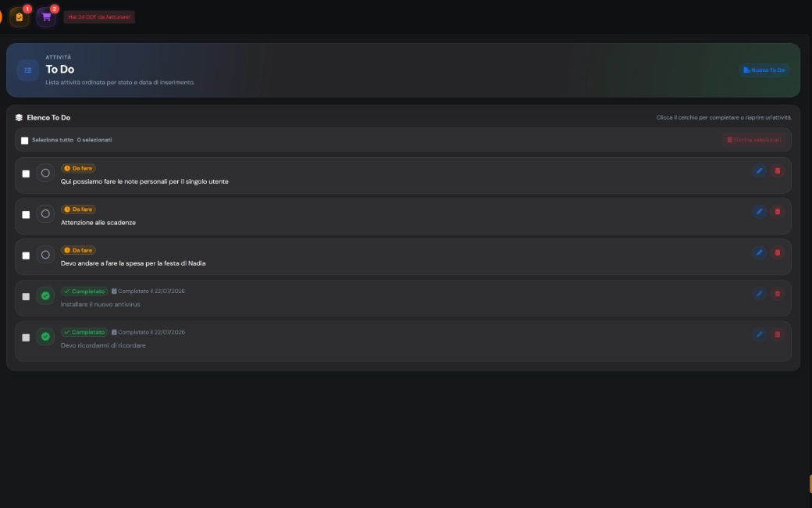Click the text 'Attenzione alle scadenze'
The width and height of the screenshot is (812, 508).
click(x=98, y=223)
